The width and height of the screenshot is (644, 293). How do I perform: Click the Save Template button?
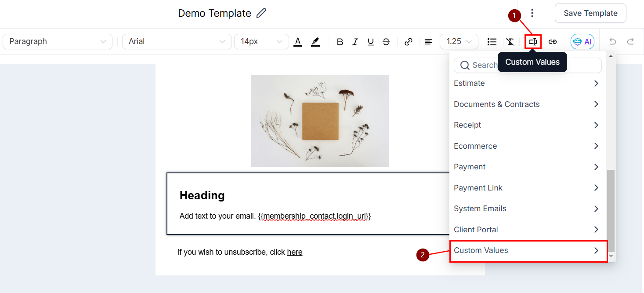(x=590, y=13)
